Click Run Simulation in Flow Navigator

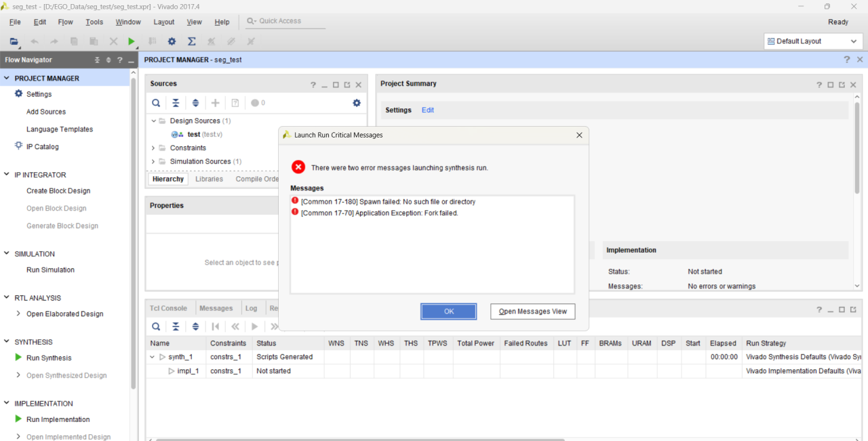click(x=50, y=270)
